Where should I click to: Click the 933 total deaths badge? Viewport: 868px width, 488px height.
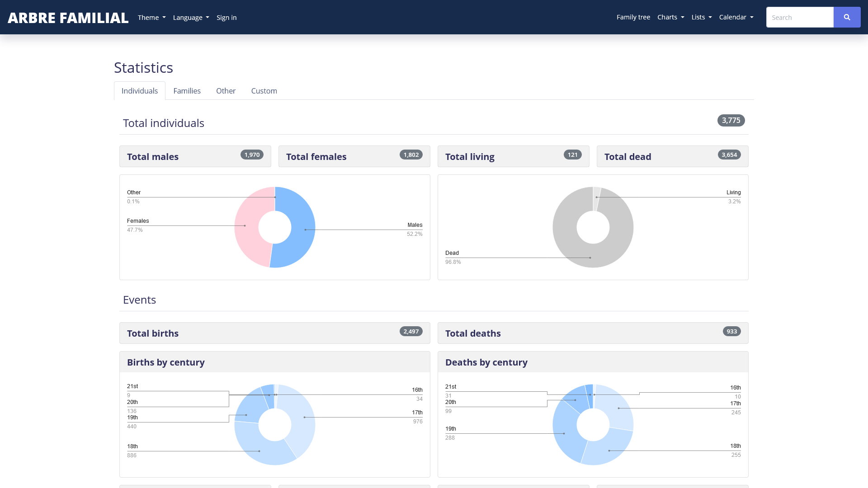(732, 331)
